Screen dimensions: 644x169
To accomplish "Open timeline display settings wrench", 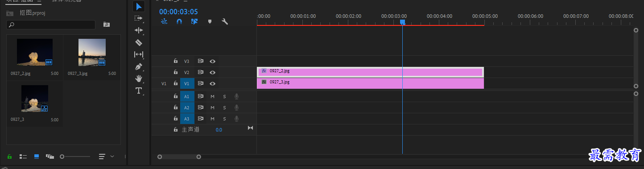I will tap(225, 21).
